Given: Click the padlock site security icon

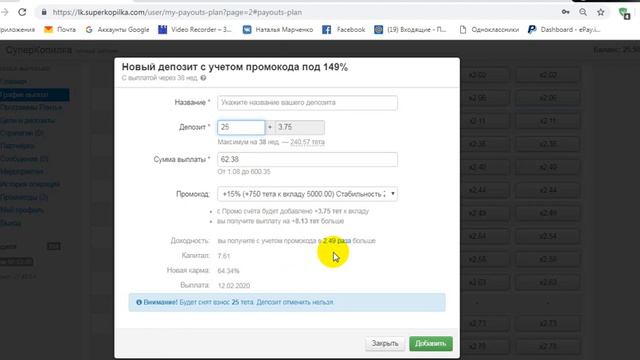Looking at the screenshot, I should coord(44,12).
